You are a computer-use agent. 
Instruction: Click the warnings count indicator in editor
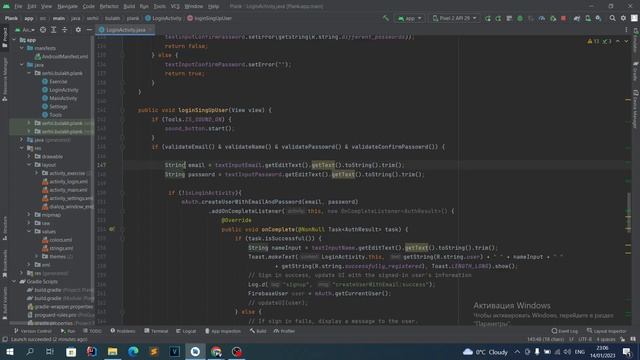593,41
